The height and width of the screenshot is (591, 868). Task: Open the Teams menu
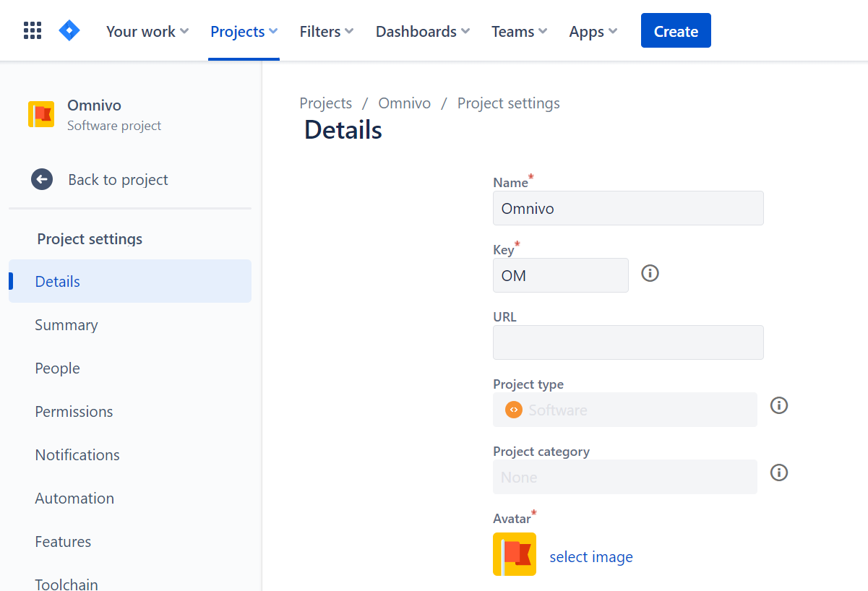tap(513, 31)
